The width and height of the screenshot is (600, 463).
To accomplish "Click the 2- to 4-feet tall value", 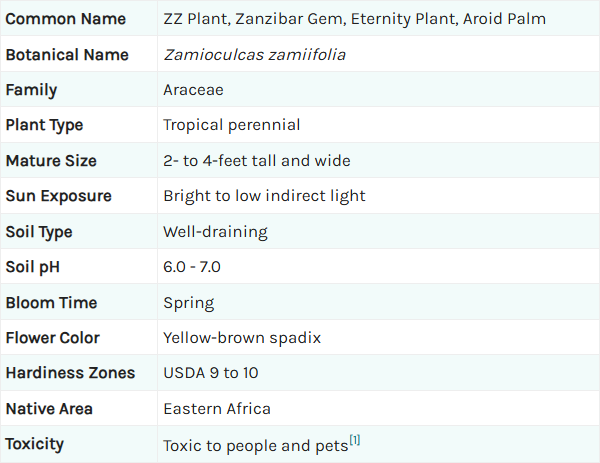I will 257,161.
